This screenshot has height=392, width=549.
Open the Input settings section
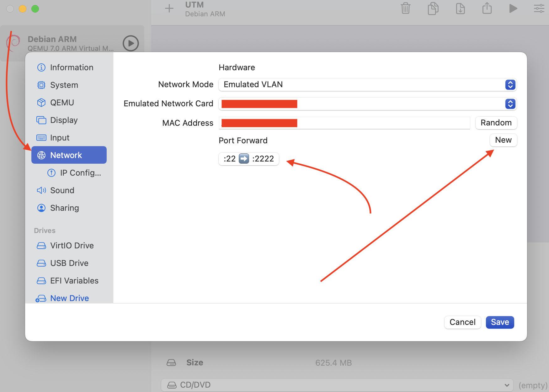click(69, 138)
